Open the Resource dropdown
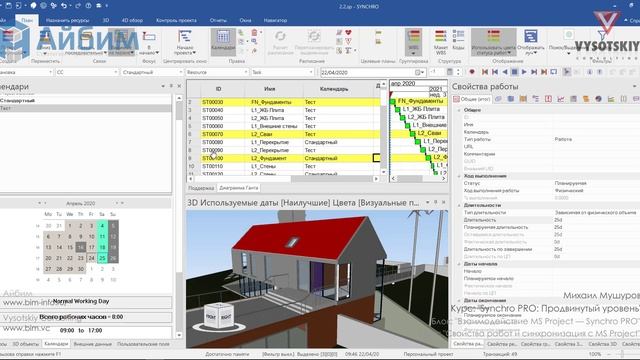The image size is (640, 360). click(x=216, y=72)
